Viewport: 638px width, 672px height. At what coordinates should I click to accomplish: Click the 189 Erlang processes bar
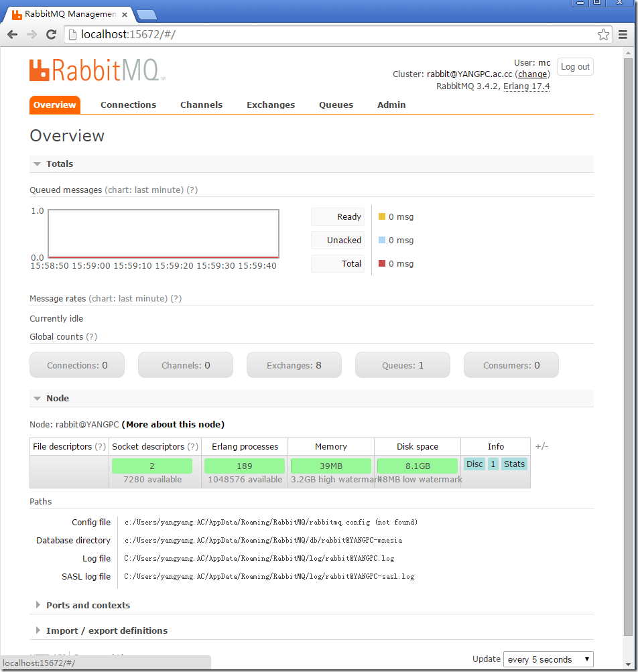click(245, 466)
